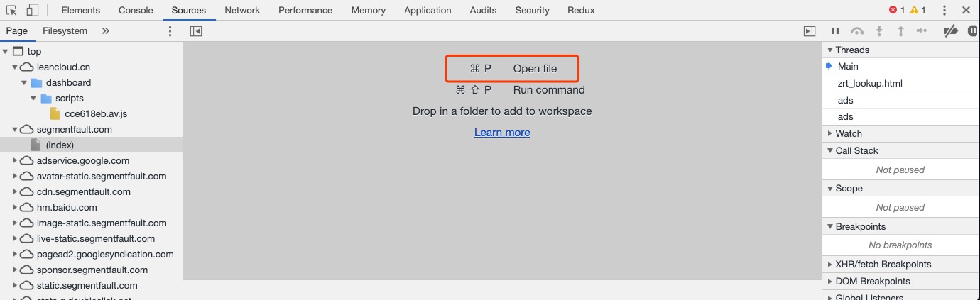Switch to the Network tab
Image resolution: width=980 pixels, height=300 pixels.
click(242, 11)
